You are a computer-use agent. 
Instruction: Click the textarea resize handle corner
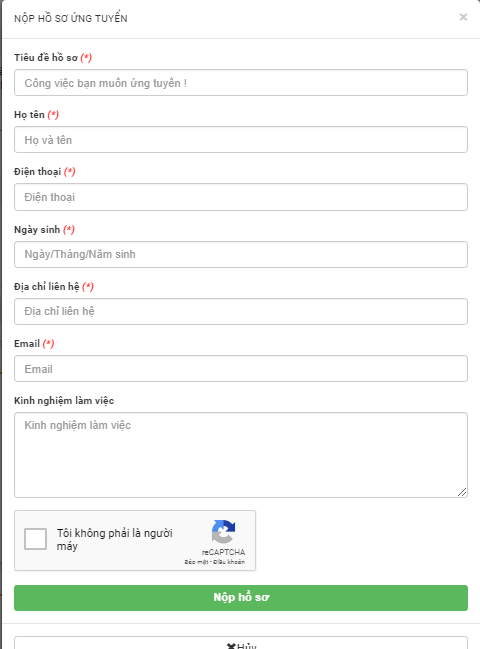coord(462,492)
